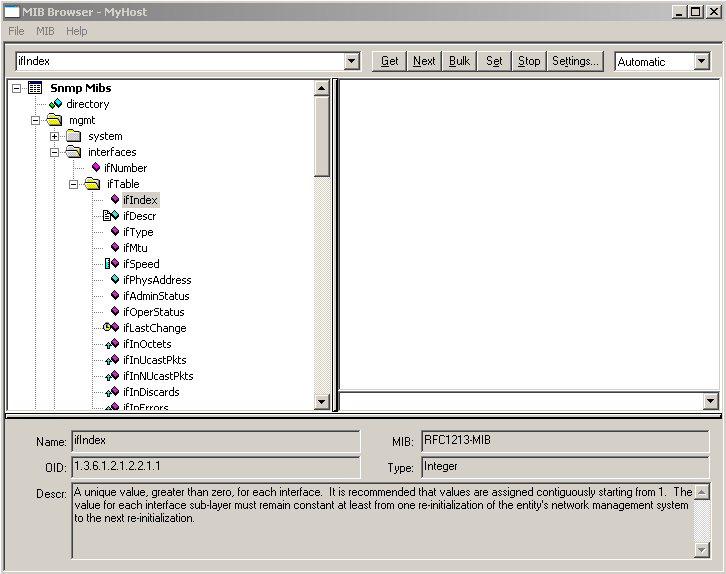Click the MIB field RFC1213-MIB

565,441
